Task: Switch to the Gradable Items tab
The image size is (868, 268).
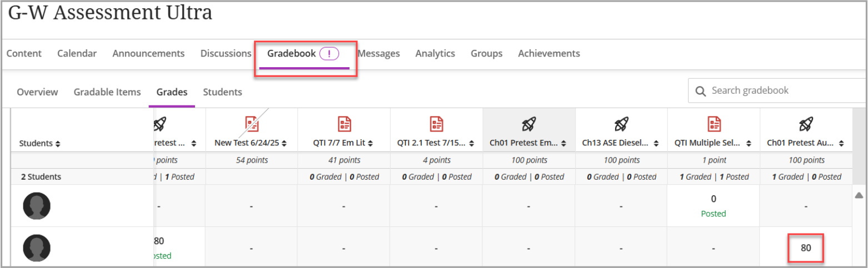Action: click(107, 92)
